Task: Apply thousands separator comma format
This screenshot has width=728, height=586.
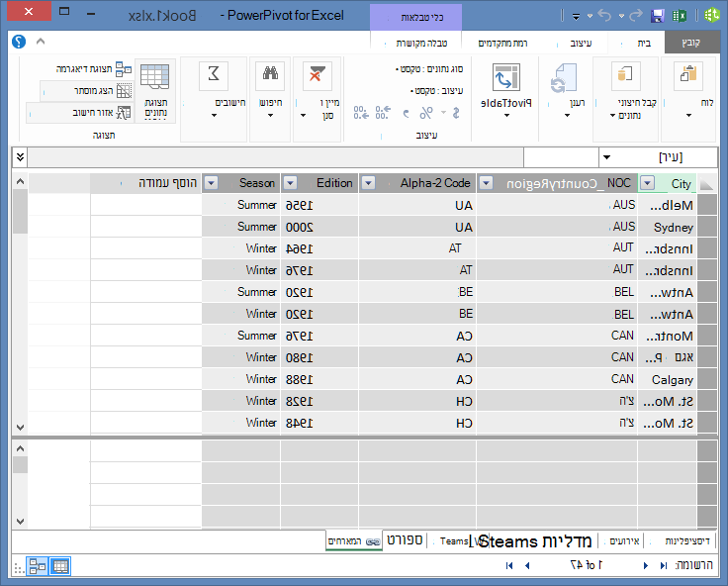Action: tap(407, 113)
